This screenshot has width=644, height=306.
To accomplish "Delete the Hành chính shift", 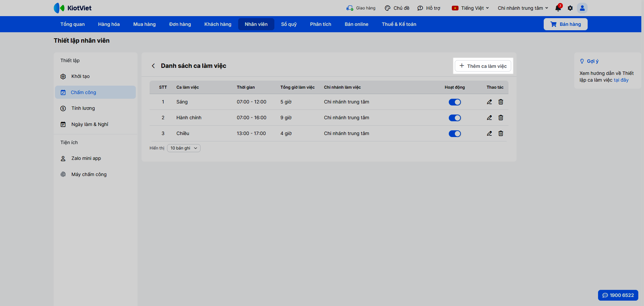I will pos(501,118).
